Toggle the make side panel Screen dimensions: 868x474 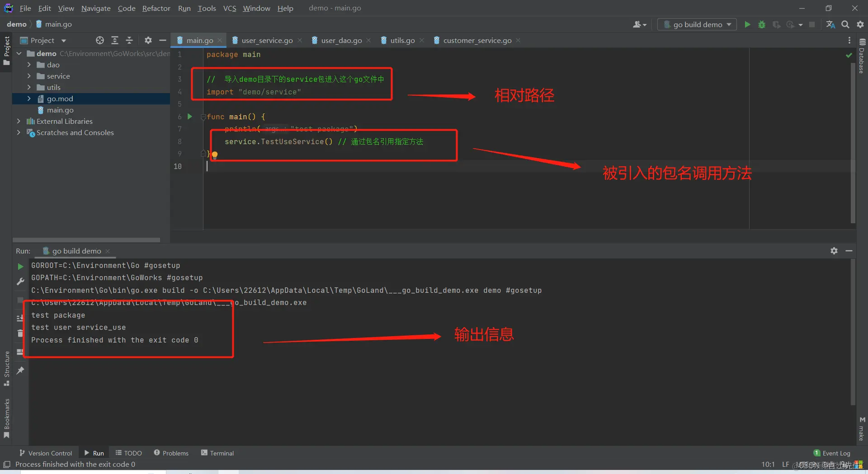(x=862, y=428)
